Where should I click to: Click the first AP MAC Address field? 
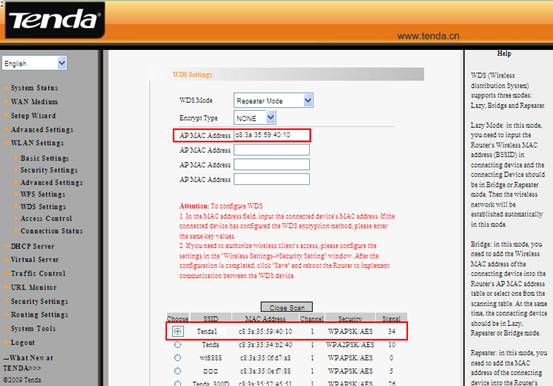click(x=272, y=135)
